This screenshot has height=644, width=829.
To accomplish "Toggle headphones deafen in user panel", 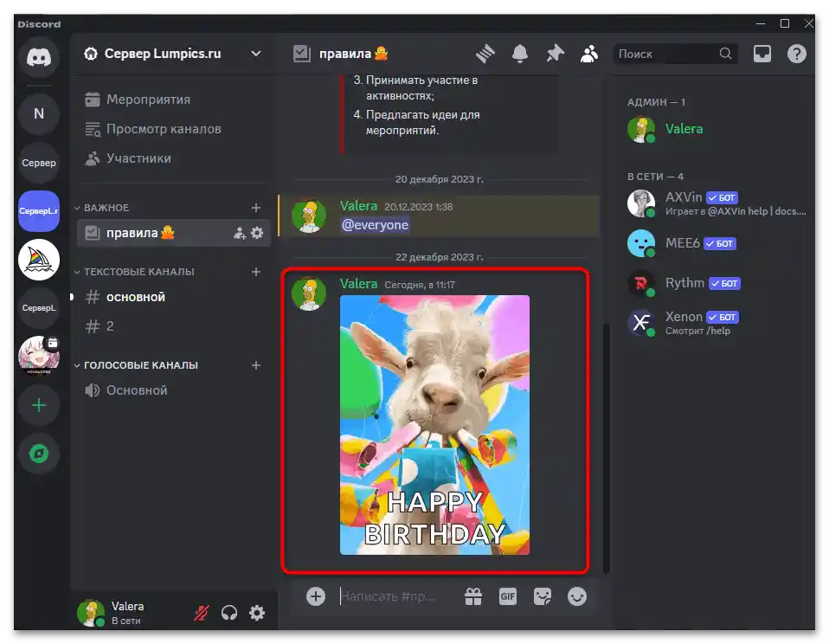I will (229, 613).
